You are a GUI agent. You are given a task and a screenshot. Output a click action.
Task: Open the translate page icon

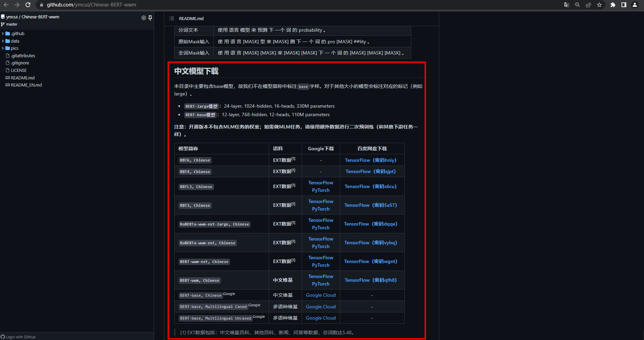567,5
